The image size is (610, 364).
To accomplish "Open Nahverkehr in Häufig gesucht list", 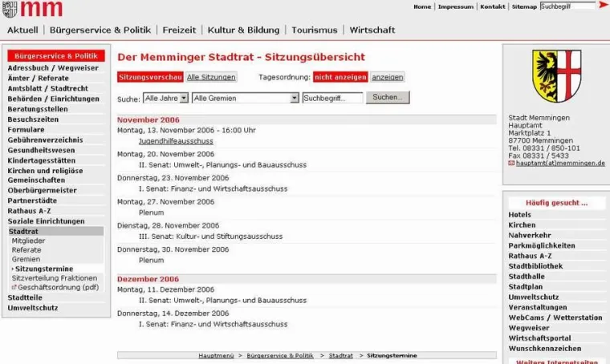I will [530, 236].
